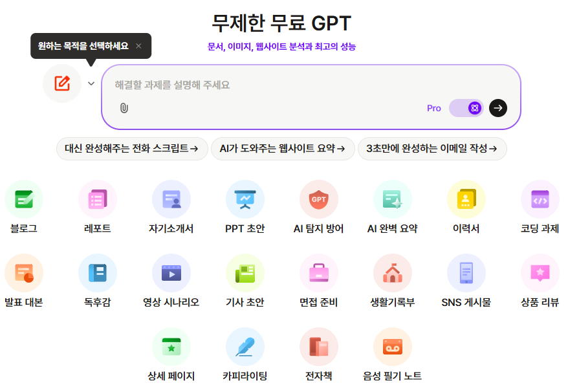The width and height of the screenshot is (568, 392).
Task: Open the 면접 준비 briefcase icon
Action: [x=319, y=273]
